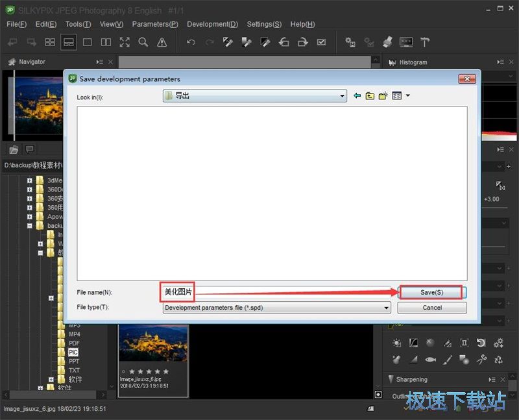Screen dimensions: 519x420
Task: Open the Sharpening panel options menu
Action: click(492, 380)
